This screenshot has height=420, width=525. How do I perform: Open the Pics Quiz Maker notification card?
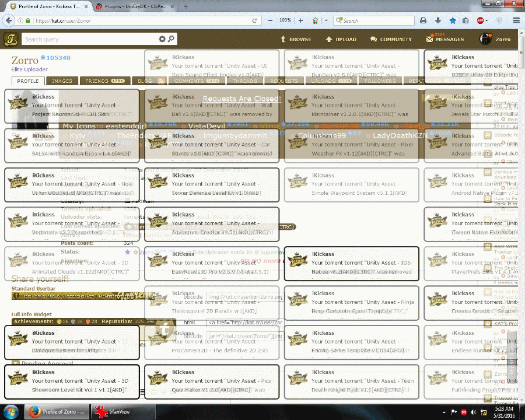pyautogui.click(x=212, y=382)
